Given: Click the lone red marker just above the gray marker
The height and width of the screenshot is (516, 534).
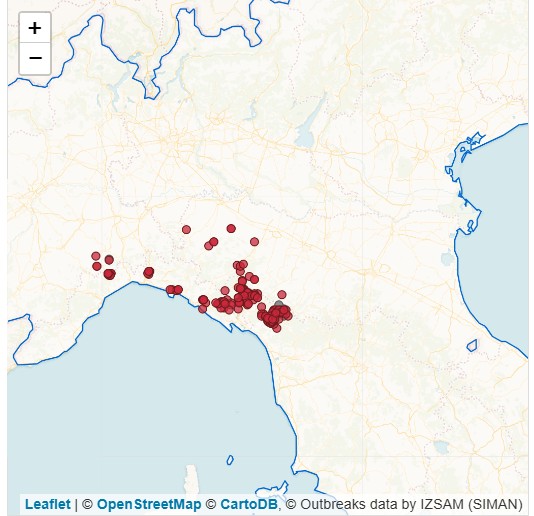Looking at the screenshot, I should coord(282,294).
